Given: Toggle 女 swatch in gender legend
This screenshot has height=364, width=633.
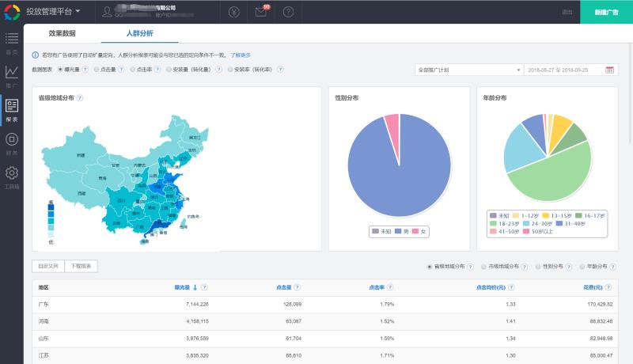Looking at the screenshot, I should click(x=415, y=231).
